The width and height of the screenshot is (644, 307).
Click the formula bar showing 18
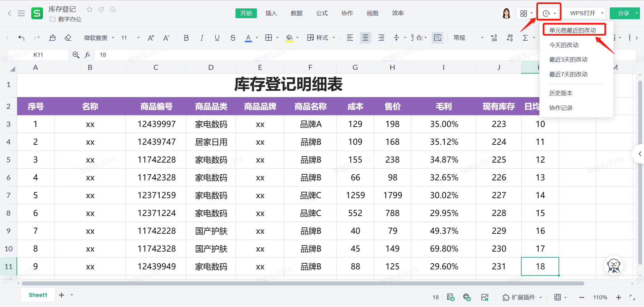click(365, 55)
